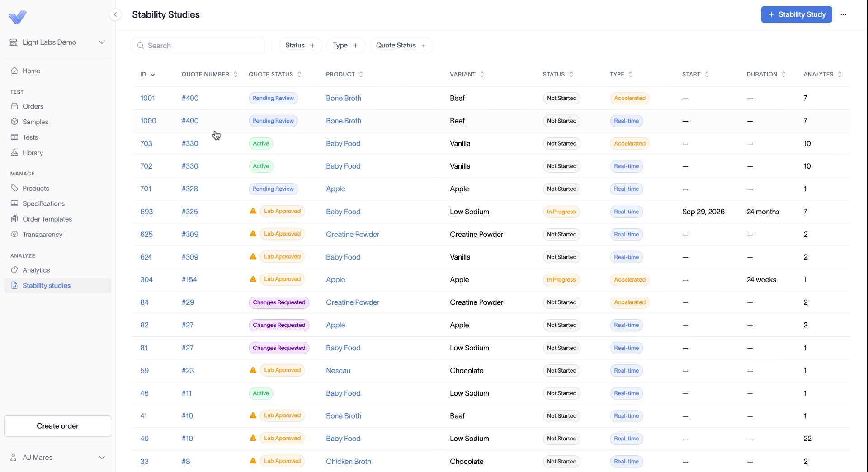Sort by the Product column

[x=344, y=74]
